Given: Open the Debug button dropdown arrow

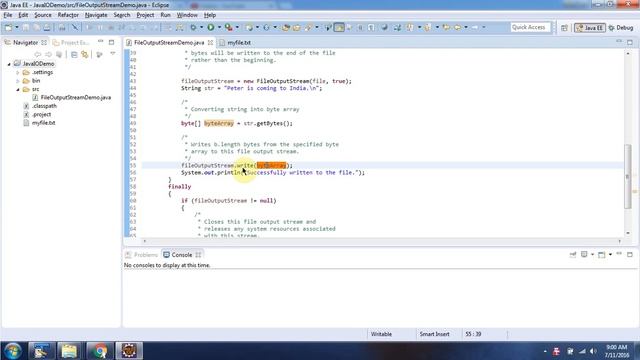Looking at the screenshot, I should tap(201, 27).
